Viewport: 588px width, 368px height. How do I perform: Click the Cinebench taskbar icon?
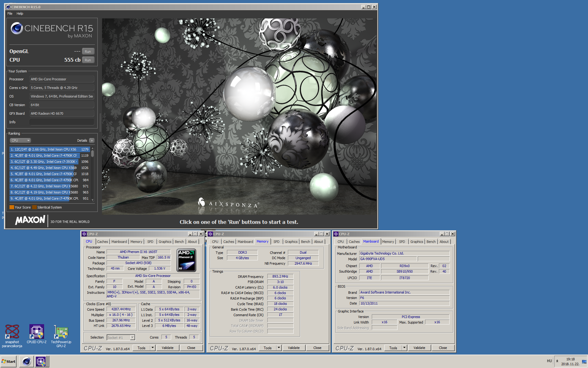(x=27, y=362)
